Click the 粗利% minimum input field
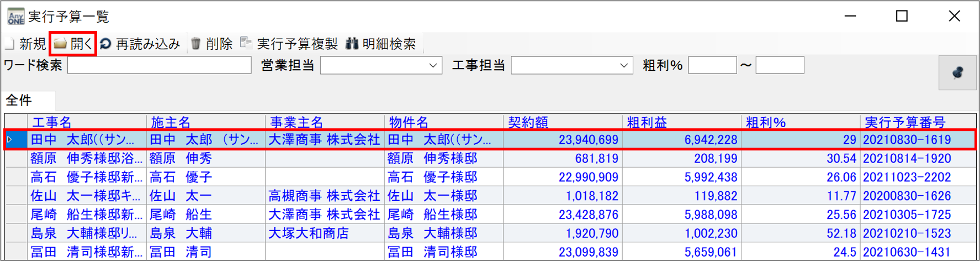The width and height of the screenshot is (980, 261). pyautogui.click(x=712, y=66)
